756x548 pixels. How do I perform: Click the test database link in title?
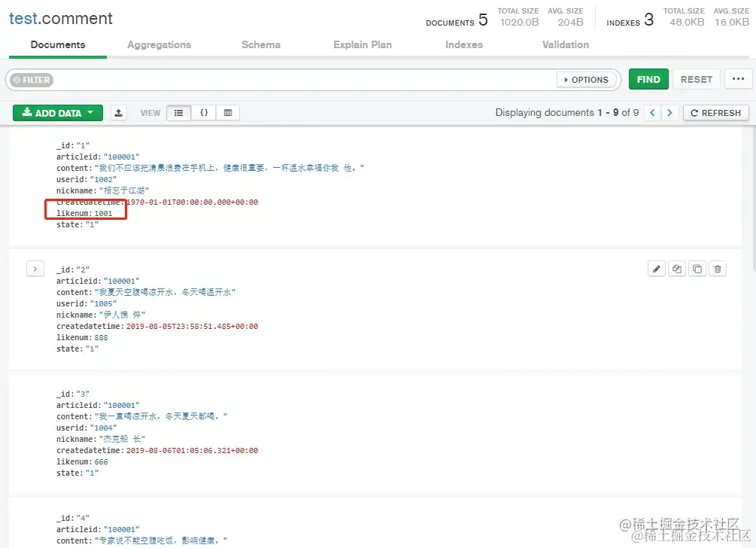[x=23, y=18]
